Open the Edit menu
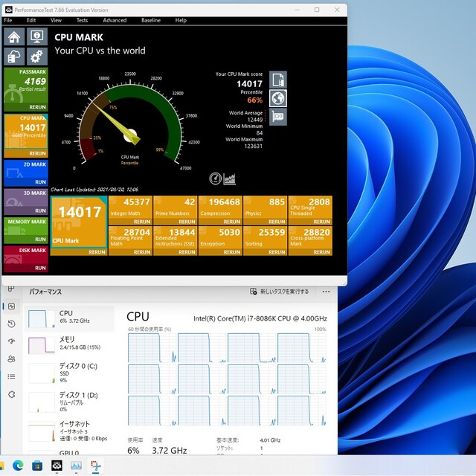 tap(31, 20)
